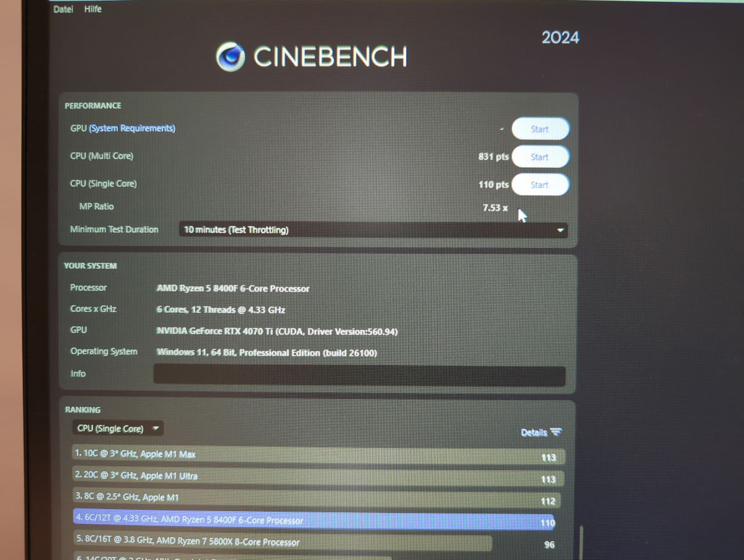Viewport: 744px width, 560px height.
Task: Click the AMD Ryzen 5 8400F processor name
Action: [x=233, y=289]
